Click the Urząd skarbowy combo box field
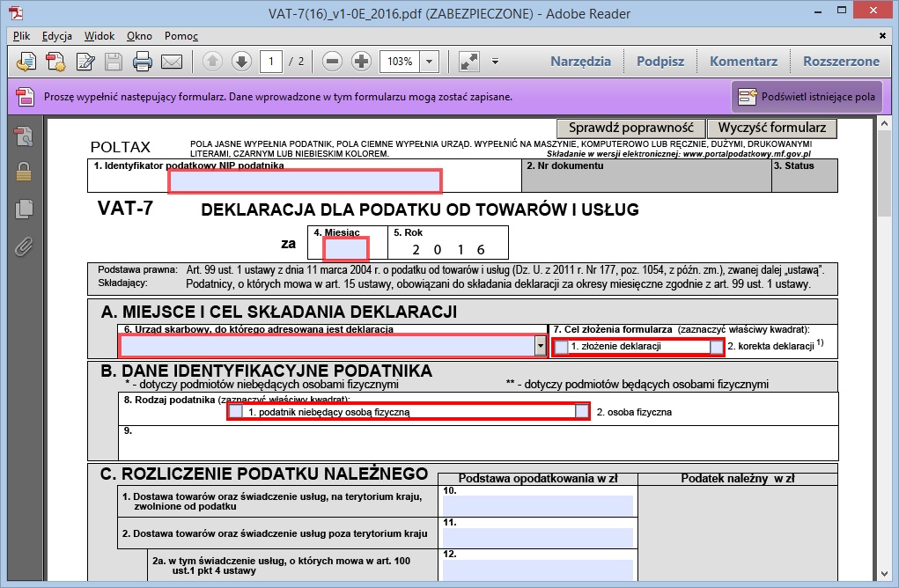The height and width of the screenshot is (588, 899). (328, 346)
